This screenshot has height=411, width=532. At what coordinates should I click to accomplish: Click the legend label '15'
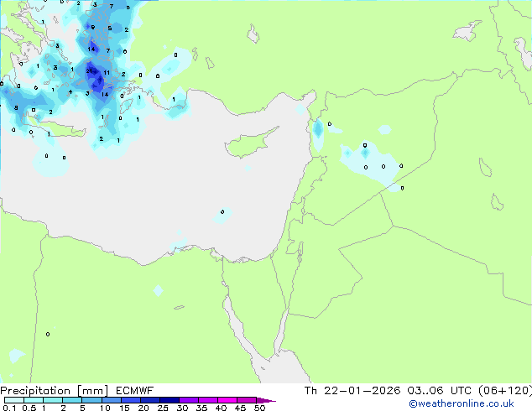(x=124, y=408)
